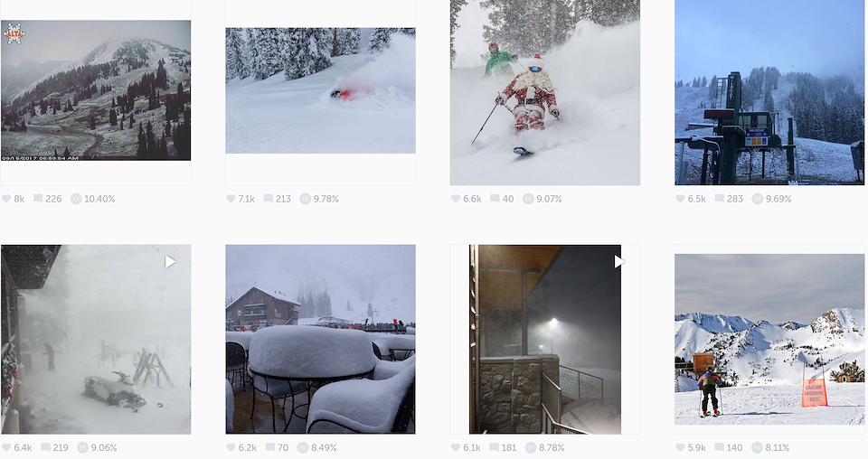Image resolution: width=868 pixels, height=459 pixels.
Task: Click the comment icon next to 181
Action: pos(494,447)
